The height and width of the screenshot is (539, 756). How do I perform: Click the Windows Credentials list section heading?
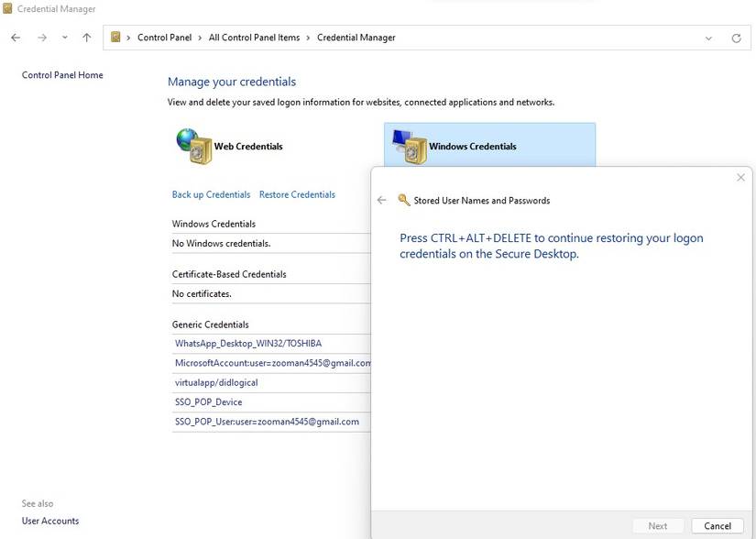(214, 224)
